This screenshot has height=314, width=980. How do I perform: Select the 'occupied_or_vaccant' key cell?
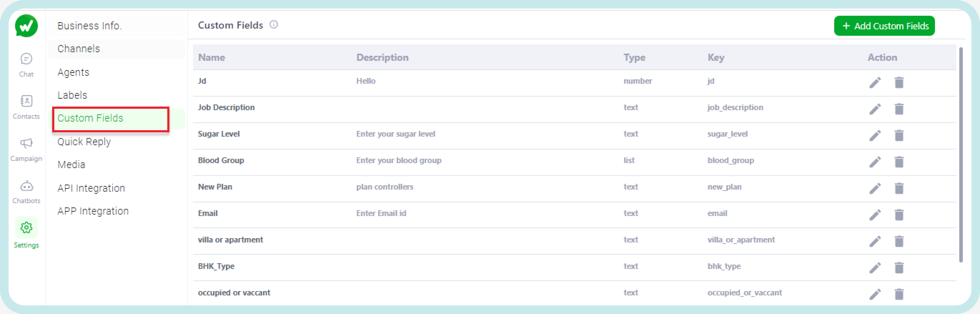tap(744, 293)
